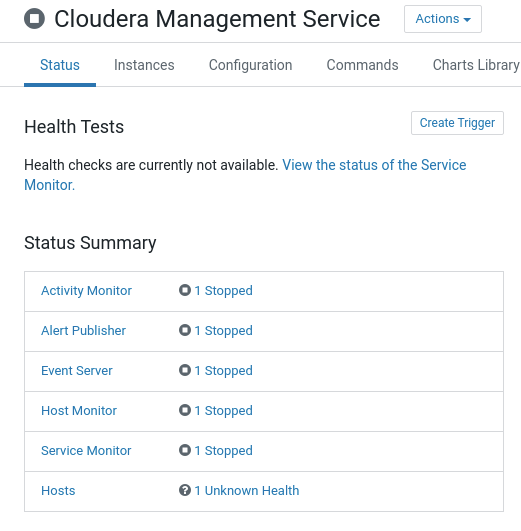This screenshot has height=531, width=521.
Task: Open the Actions dropdown menu
Action: [x=443, y=19]
